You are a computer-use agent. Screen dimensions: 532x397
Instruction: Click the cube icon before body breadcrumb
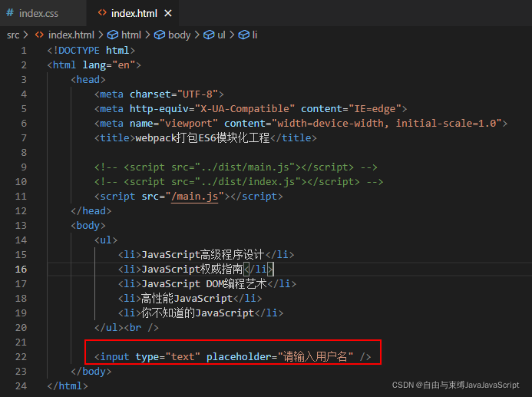point(160,35)
